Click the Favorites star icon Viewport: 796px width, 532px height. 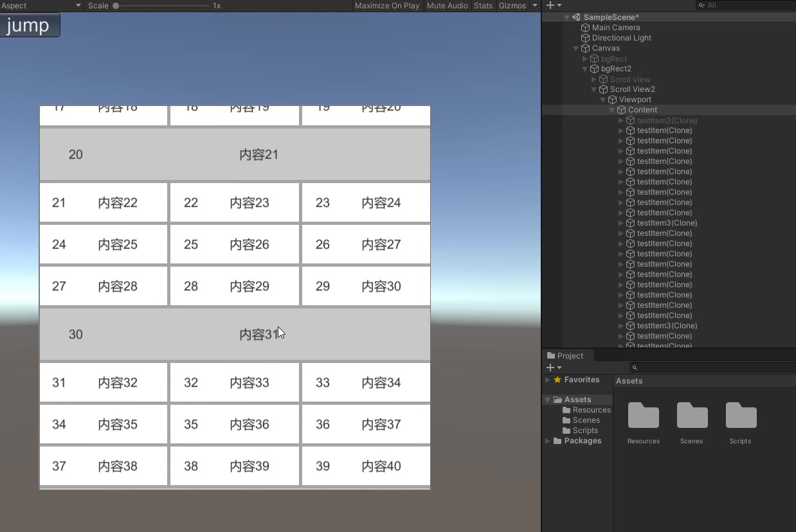[x=557, y=380]
